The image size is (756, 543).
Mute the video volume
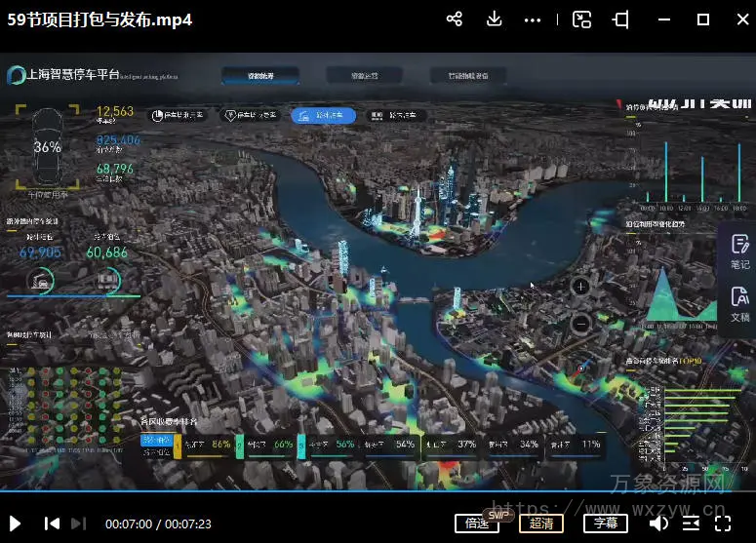pyautogui.click(x=658, y=524)
